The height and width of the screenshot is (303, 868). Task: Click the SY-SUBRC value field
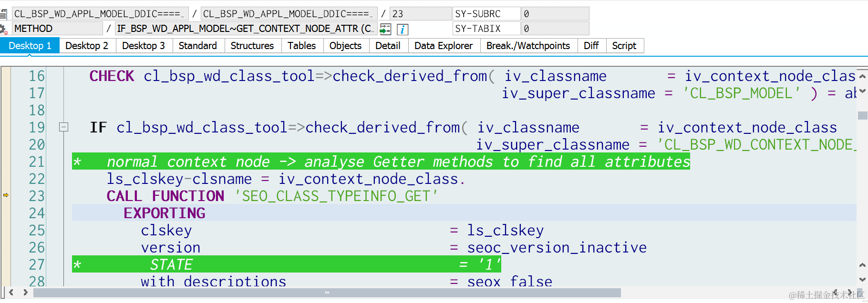tap(555, 14)
